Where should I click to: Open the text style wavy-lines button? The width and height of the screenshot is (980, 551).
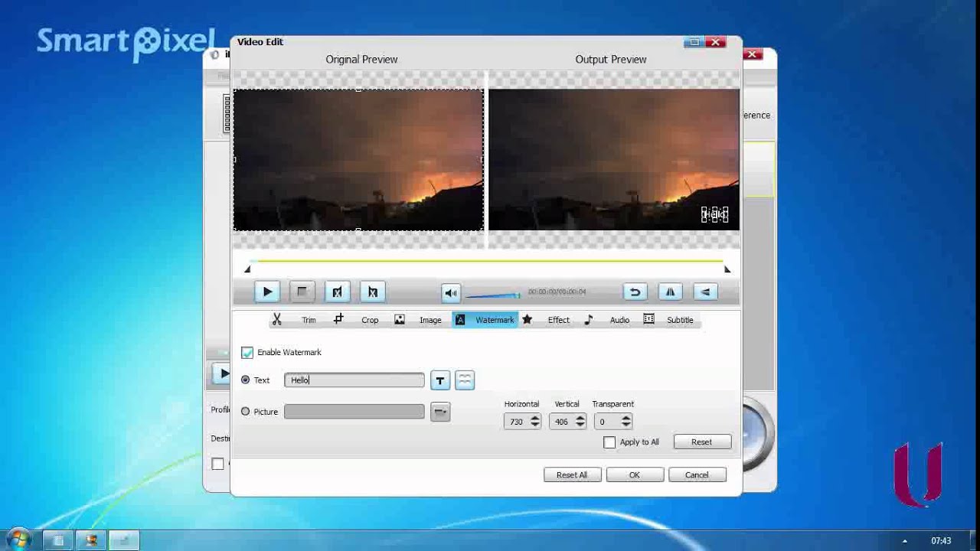click(465, 380)
